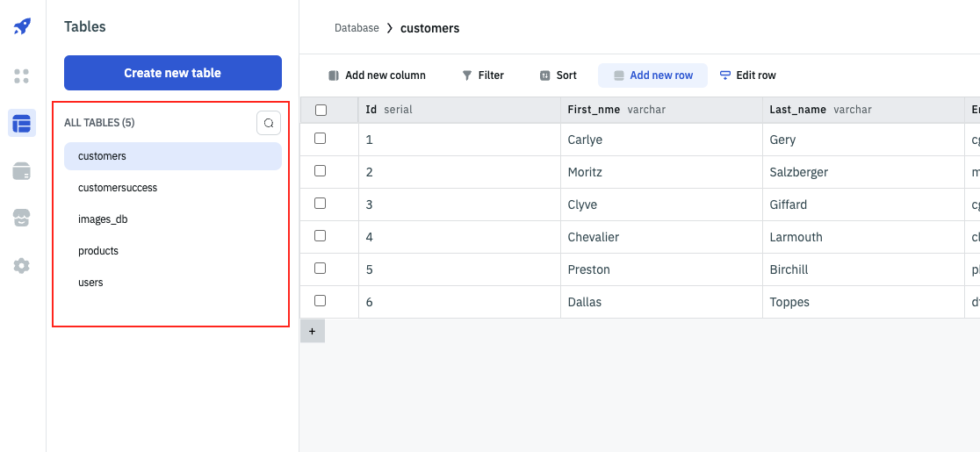This screenshot has height=452, width=980.
Task: Click the Database breadcrumb link
Action: (357, 28)
